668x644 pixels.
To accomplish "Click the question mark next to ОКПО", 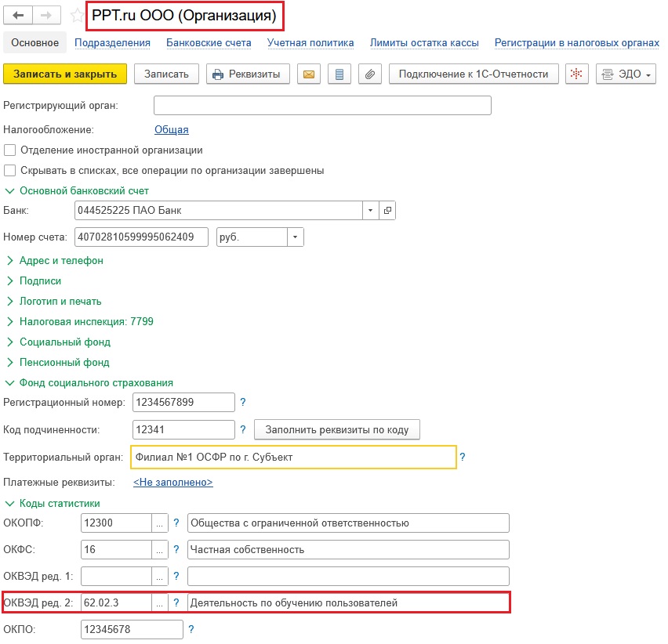I will click(x=191, y=629).
